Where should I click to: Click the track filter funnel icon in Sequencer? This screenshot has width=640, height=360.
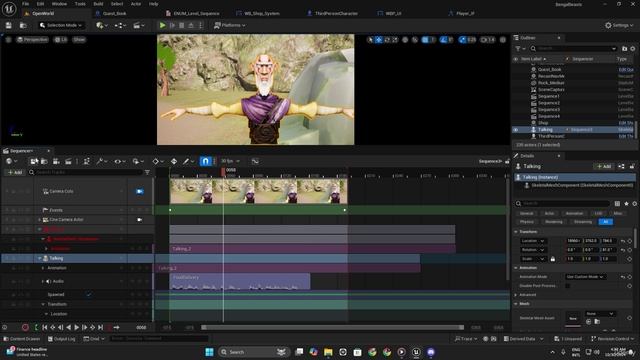tap(147, 172)
